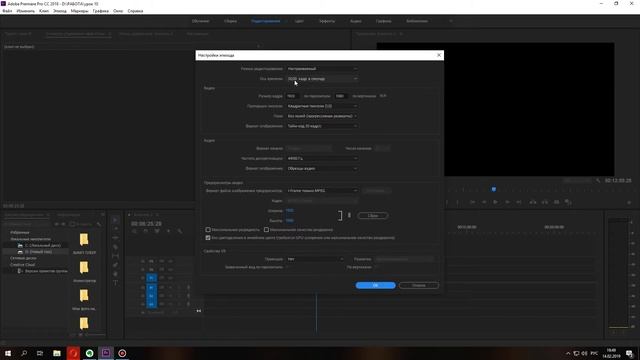Open the "Файл" menu
640x360 pixels.
(x=7, y=11)
